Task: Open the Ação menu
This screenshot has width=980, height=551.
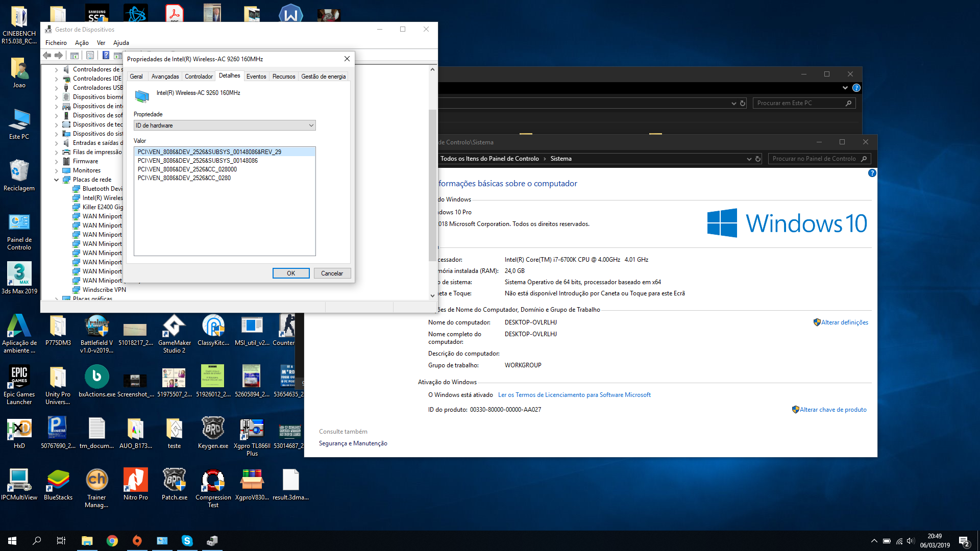Action: 82,43
